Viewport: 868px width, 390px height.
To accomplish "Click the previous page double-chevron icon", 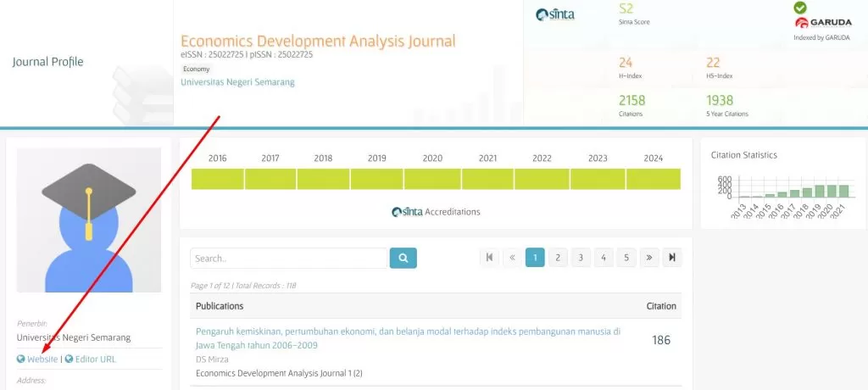I will [x=512, y=258].
